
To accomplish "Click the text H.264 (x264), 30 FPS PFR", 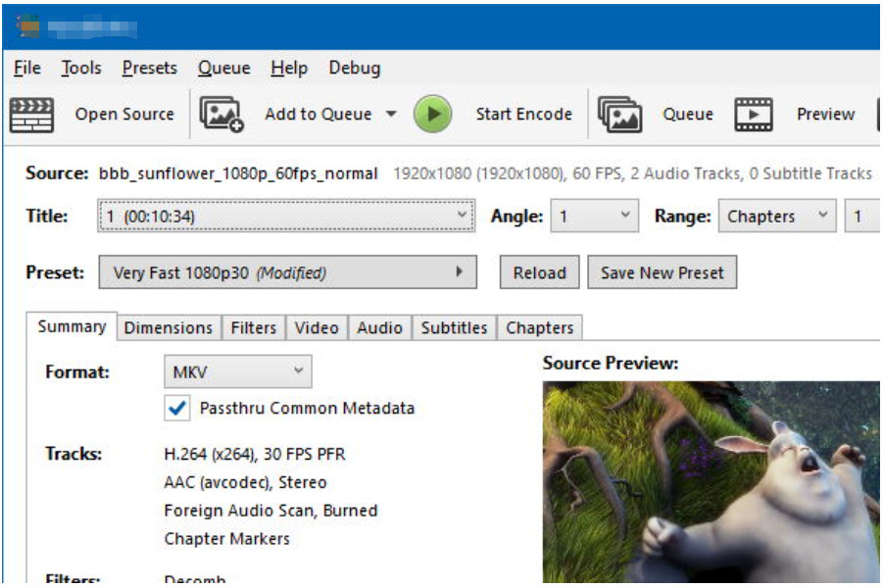I will (x=254, y=454).
